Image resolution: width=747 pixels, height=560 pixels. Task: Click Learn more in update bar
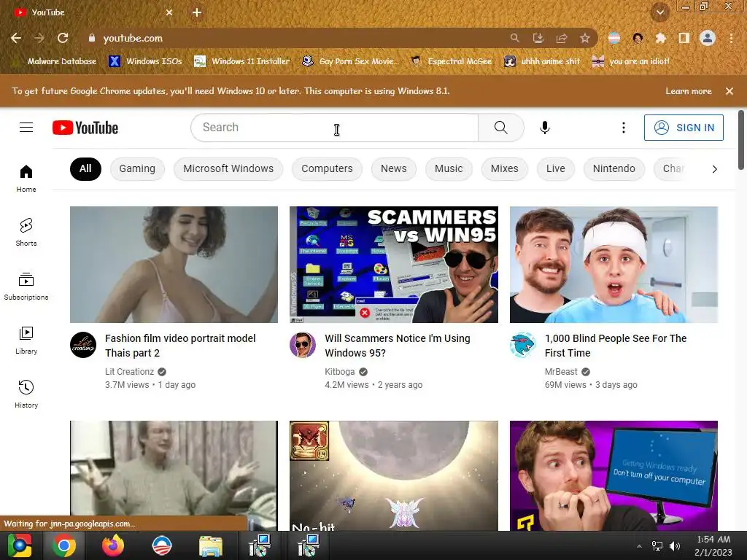click(x=689, y=91)
